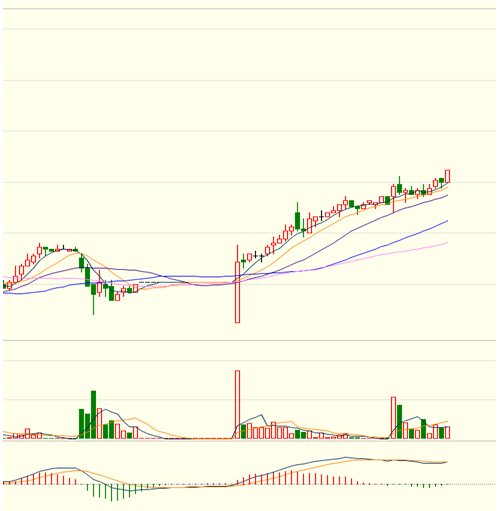Select the tall hollow red volume bar near right side

pos(393,418)
